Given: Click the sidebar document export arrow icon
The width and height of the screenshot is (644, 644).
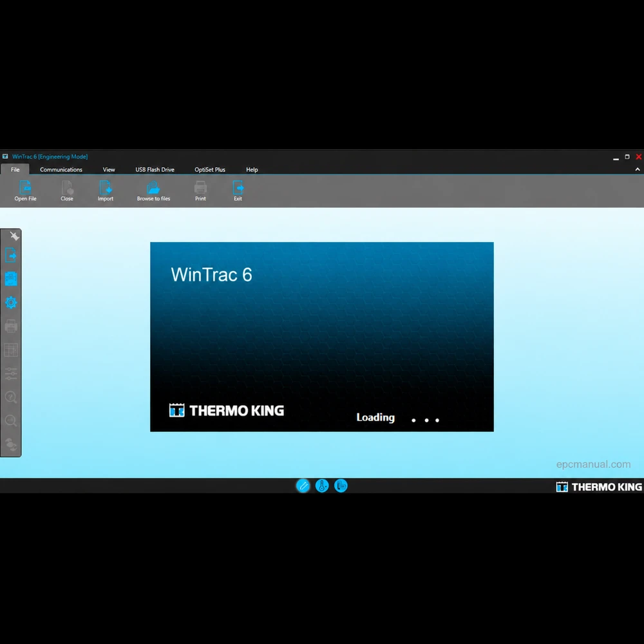Looking at the screenshot, I should (11, 255).
